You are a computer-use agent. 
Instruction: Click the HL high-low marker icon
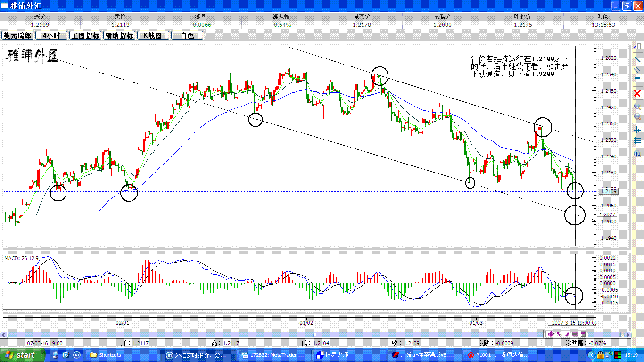coord(637,154)
